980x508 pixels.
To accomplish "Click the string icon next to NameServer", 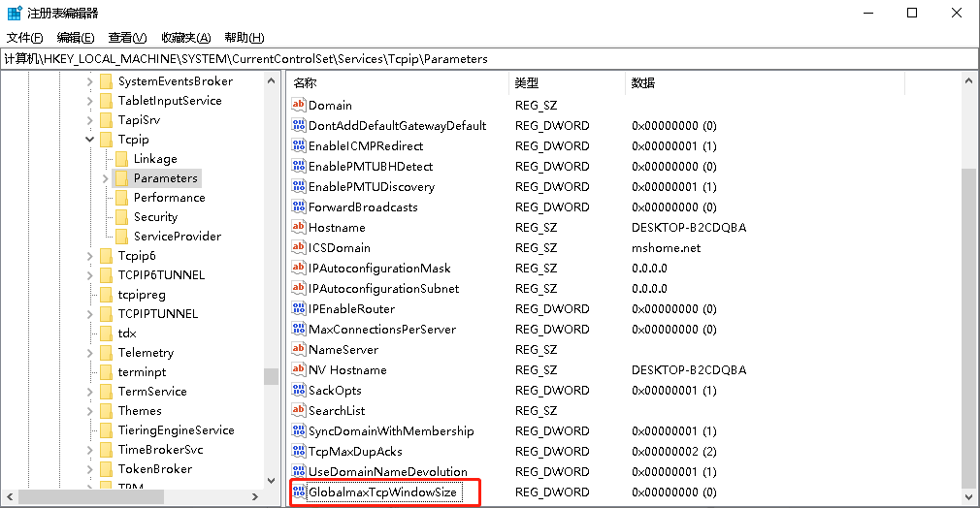I will (x=299, y=349).
